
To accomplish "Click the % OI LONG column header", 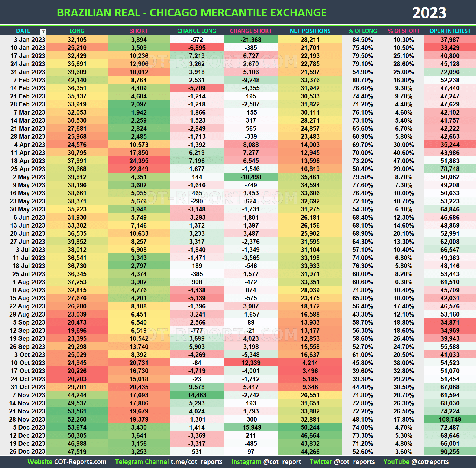I will point(363,31).
